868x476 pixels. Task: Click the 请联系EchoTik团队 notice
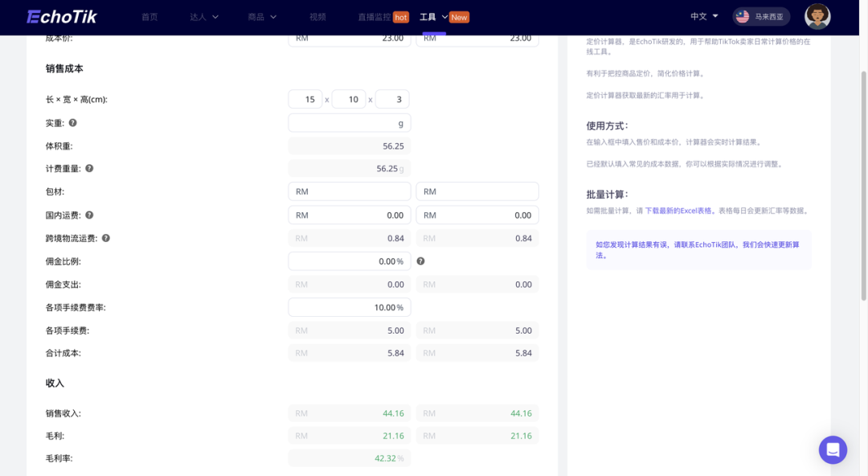(698, 250)
